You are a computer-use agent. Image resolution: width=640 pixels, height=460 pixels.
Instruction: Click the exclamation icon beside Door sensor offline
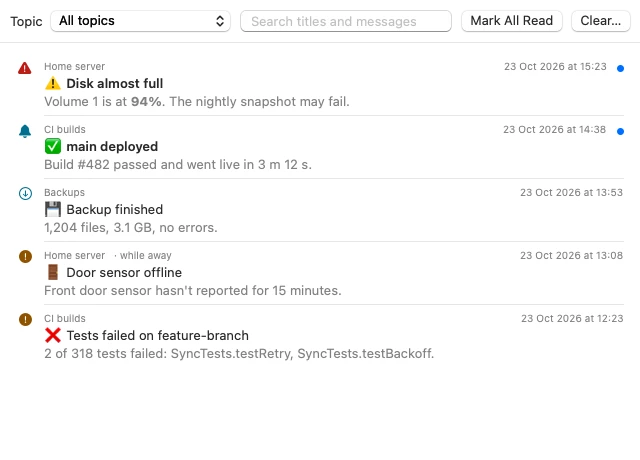tap(25, 256)
